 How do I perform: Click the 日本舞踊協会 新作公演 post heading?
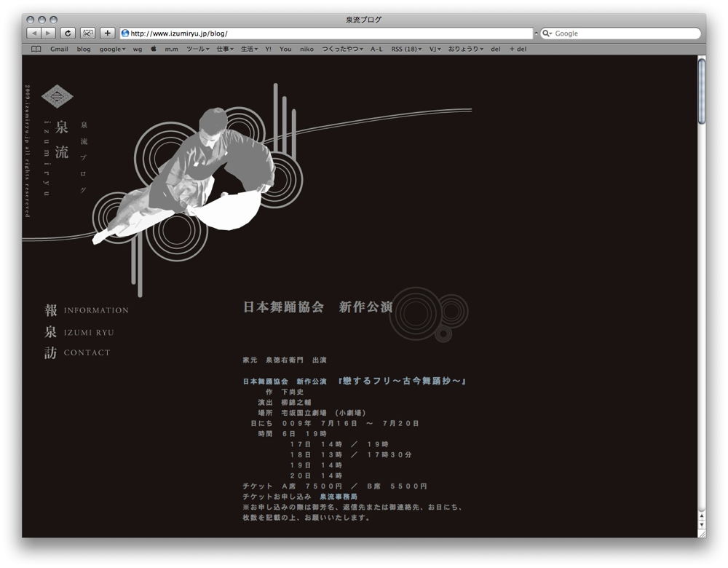click(318, 307)
